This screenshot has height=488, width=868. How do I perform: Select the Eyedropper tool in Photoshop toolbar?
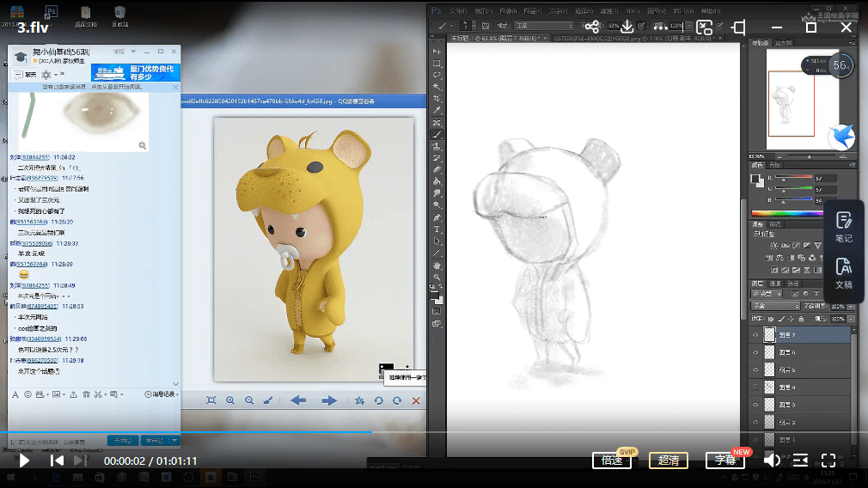(x=437, y=111)
